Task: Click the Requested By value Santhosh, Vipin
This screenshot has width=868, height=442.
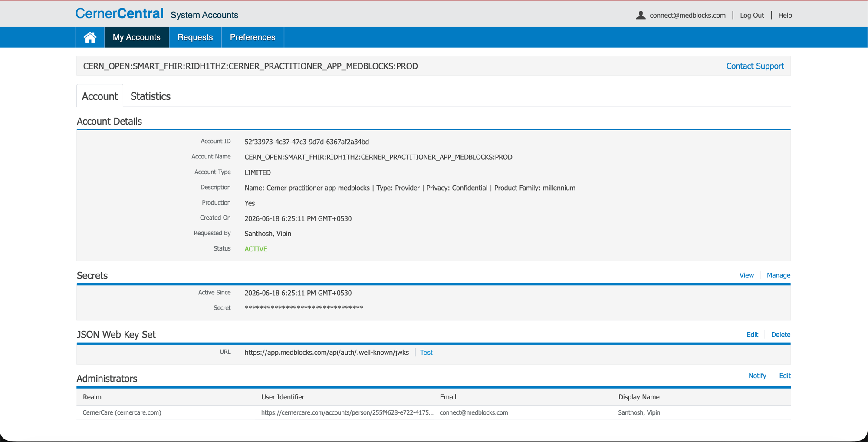Action: [268, 234]
